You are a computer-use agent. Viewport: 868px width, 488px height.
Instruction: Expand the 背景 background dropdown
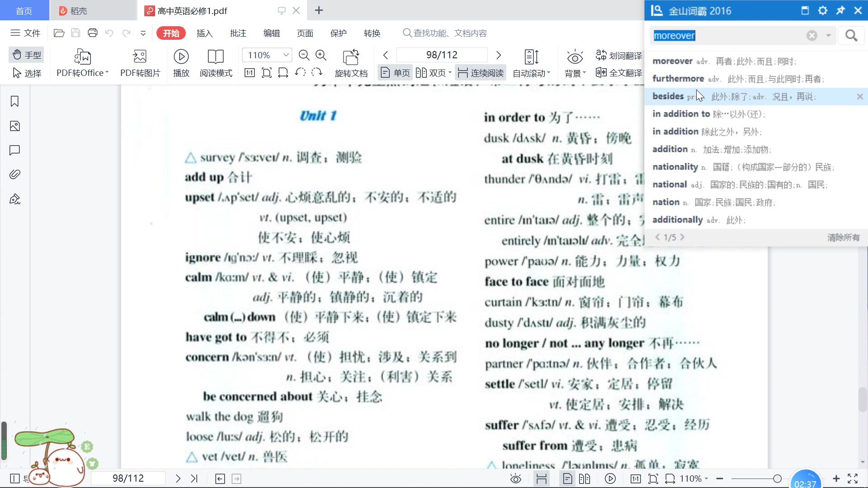tap(575, 73)
